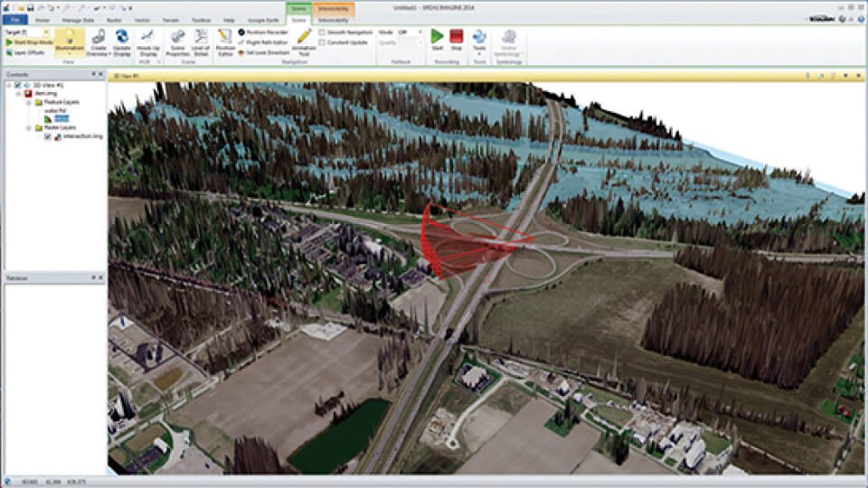Viewport: 868px width, 488px height.
Task: Open Scene Properties
Action: click(x=178, y=42)
